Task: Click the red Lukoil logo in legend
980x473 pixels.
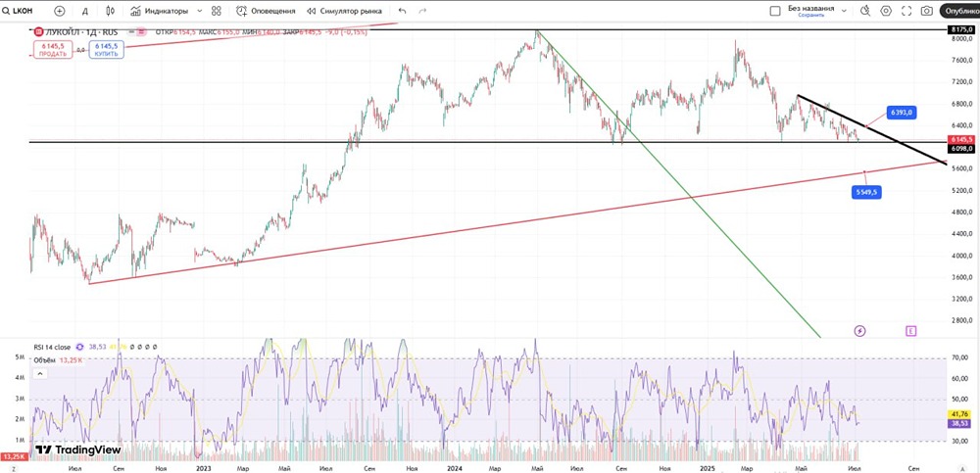Action: point(39,30)
